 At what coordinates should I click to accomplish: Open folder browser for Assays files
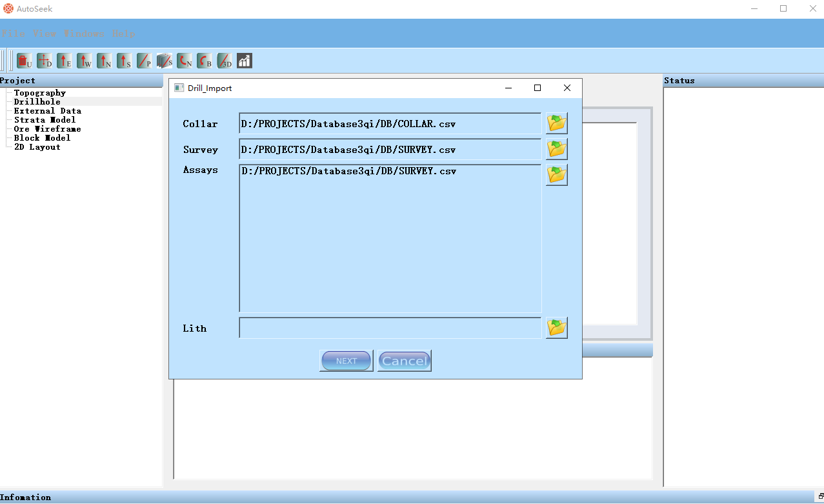click(556, 174)
